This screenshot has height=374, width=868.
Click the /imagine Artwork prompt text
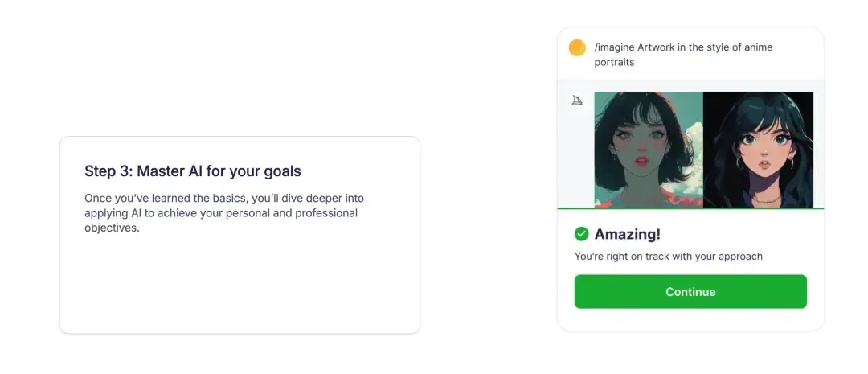pyautogui.click(x=683, y=55)
